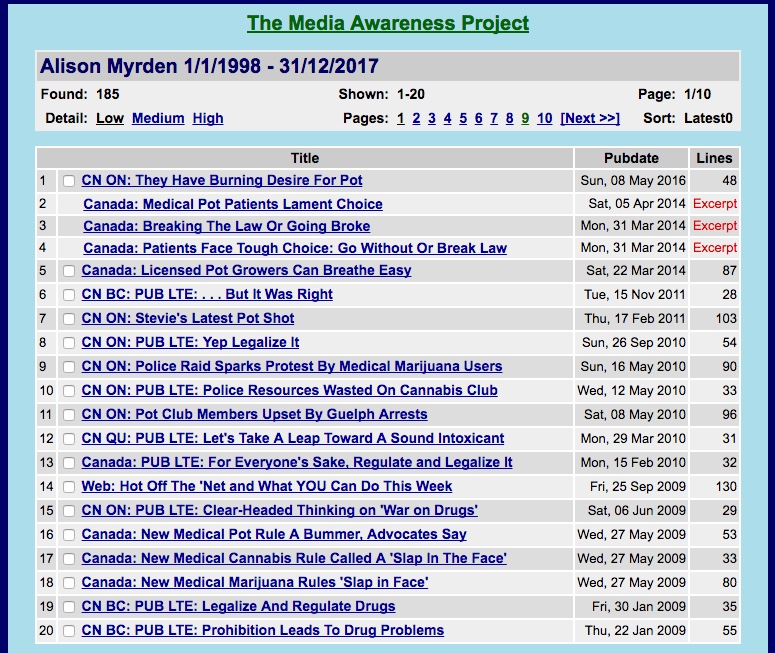The image size is (775, 653).
Task: Tick checkbox for Prohibition Leads To Drug Problems
Action: point(69,631)
